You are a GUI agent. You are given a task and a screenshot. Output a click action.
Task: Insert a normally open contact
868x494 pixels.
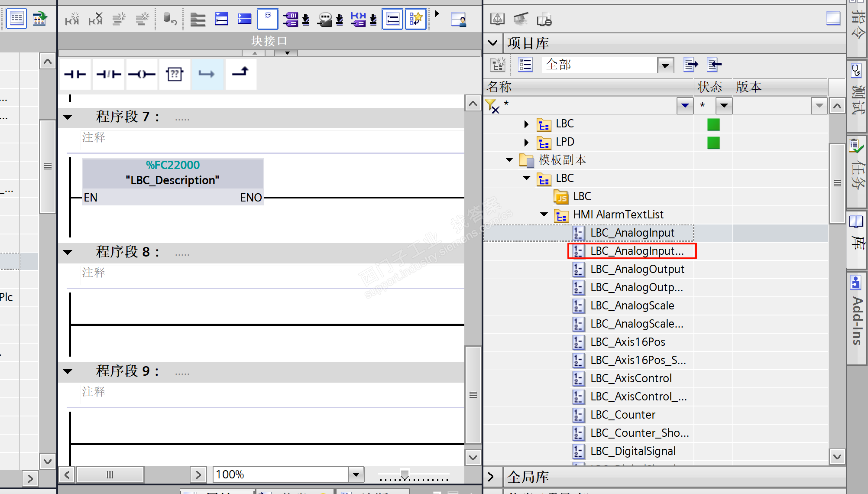(75, 75)
